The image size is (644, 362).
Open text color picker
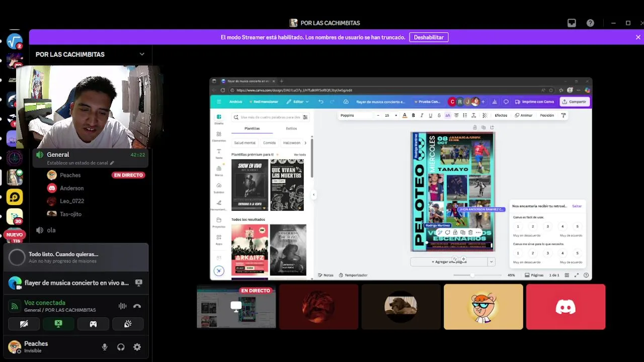pyautogui.click(x=405, y=115)
